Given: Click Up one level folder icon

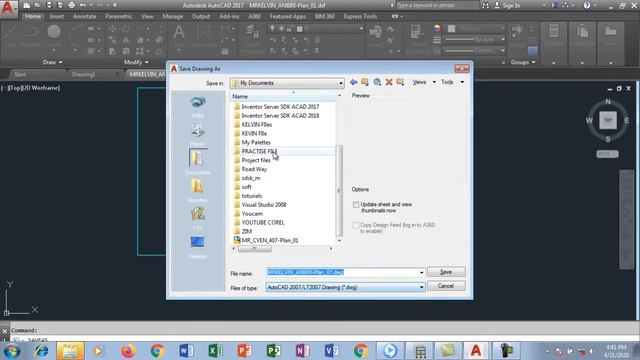Looking at the screenshot, I should (365, 82).
